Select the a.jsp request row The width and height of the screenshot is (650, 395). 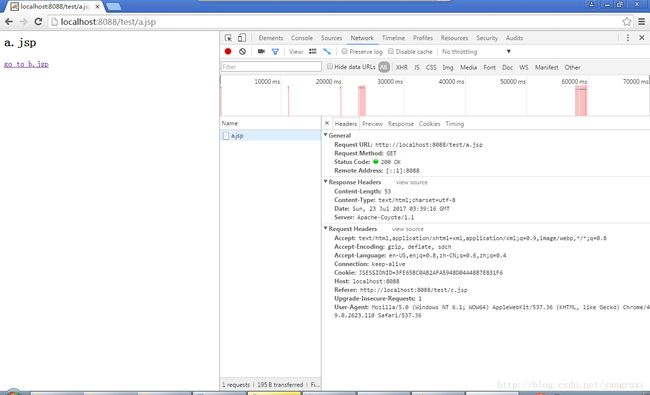pos(270,136)
